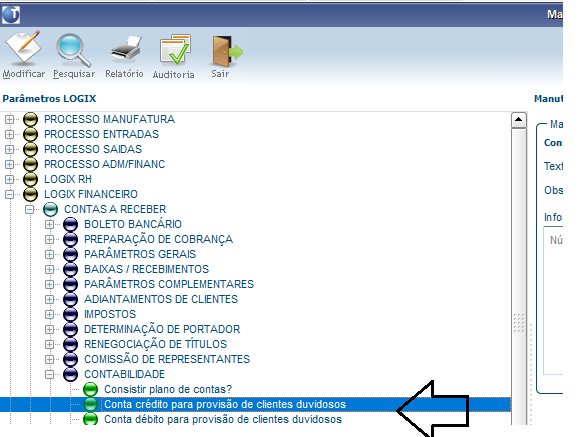Click the navy ball icon beside CONTABILIDADE
This screenshot has width=578, height=437.
pyautogui.click(x=70, y=374)
